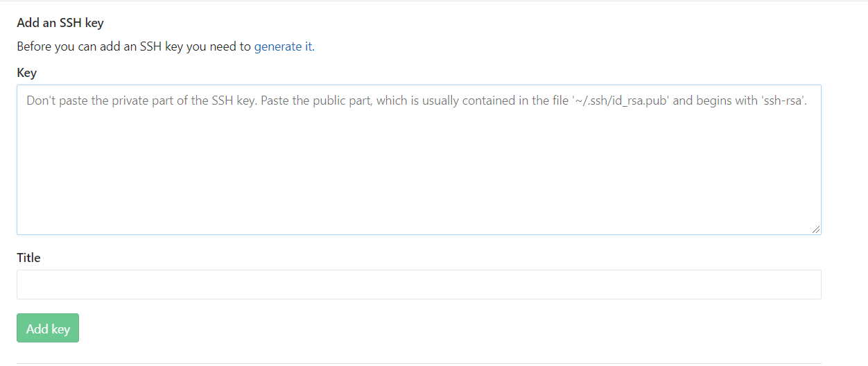868x366 pixels.
Task: Select the "Add an SSH key" heading
Action: pos(60,23)
